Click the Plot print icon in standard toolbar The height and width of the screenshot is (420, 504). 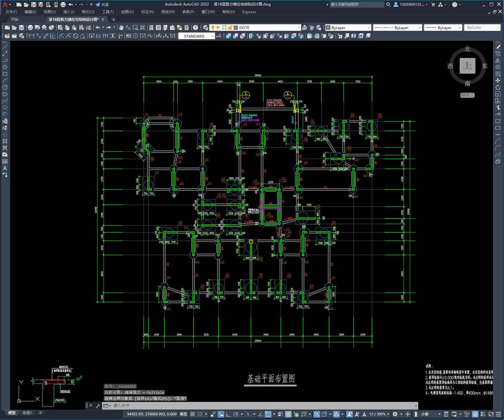pyautogui.click(x=30, y=28)
